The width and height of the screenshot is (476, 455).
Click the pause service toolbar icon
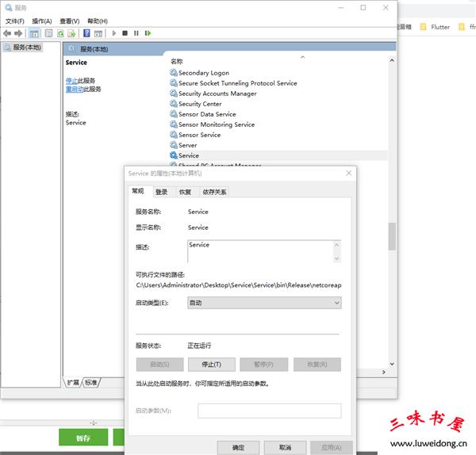pos(136,33)
